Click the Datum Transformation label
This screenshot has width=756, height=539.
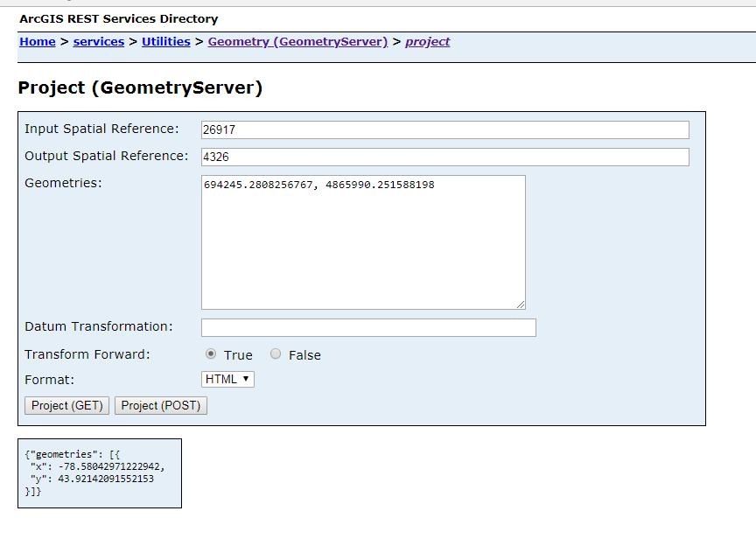coord(99,326)
